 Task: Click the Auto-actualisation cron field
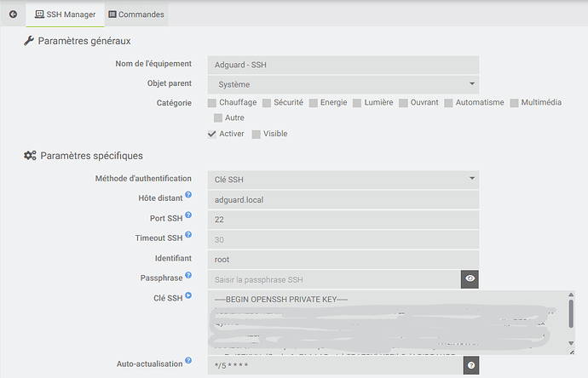[x=335, y=365]
